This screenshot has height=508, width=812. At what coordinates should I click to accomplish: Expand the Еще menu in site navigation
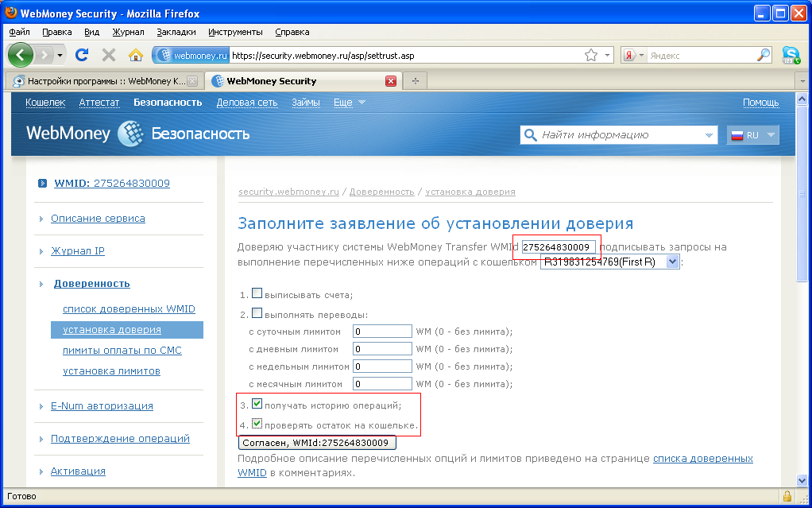coord(350,102)
